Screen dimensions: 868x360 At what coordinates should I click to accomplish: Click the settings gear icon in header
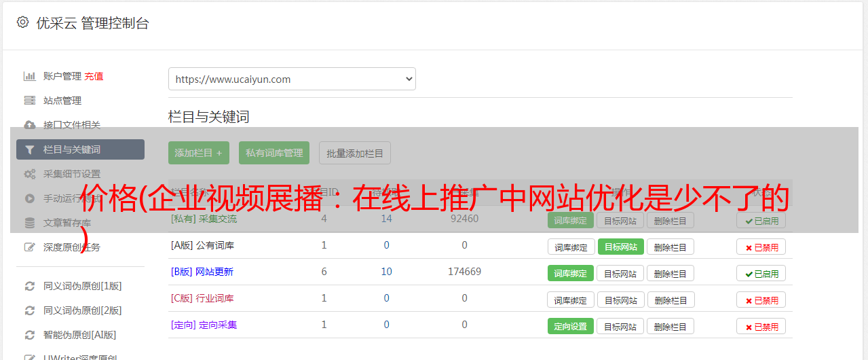click(x=22, y=22)
